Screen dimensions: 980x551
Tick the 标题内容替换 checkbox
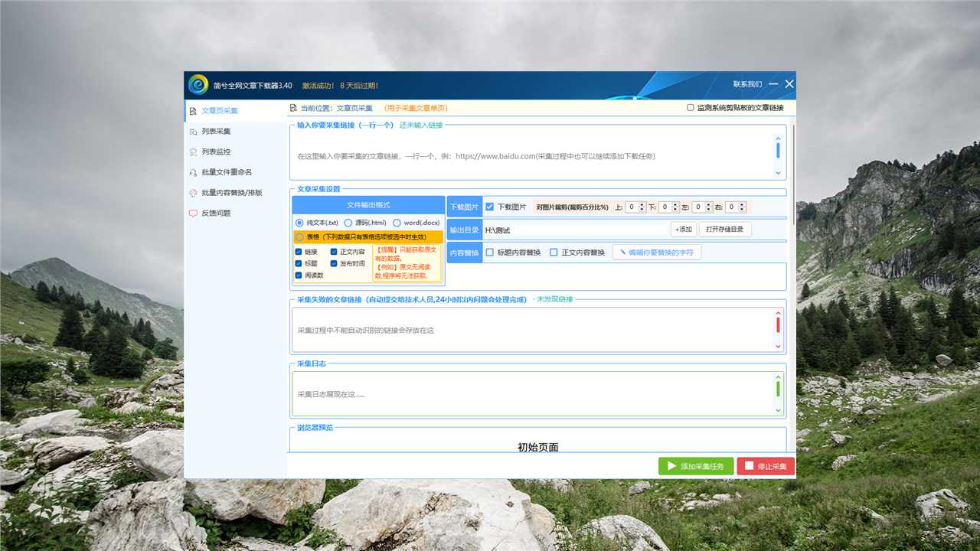[489, 253]
